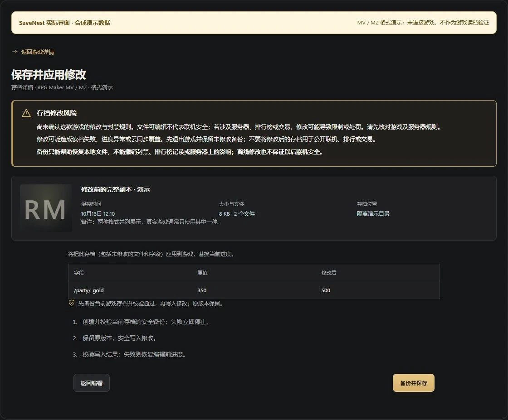Click the size text 8 KB · 2 个文件
This screenshot has width=508, height=420.
coord(237,213)
